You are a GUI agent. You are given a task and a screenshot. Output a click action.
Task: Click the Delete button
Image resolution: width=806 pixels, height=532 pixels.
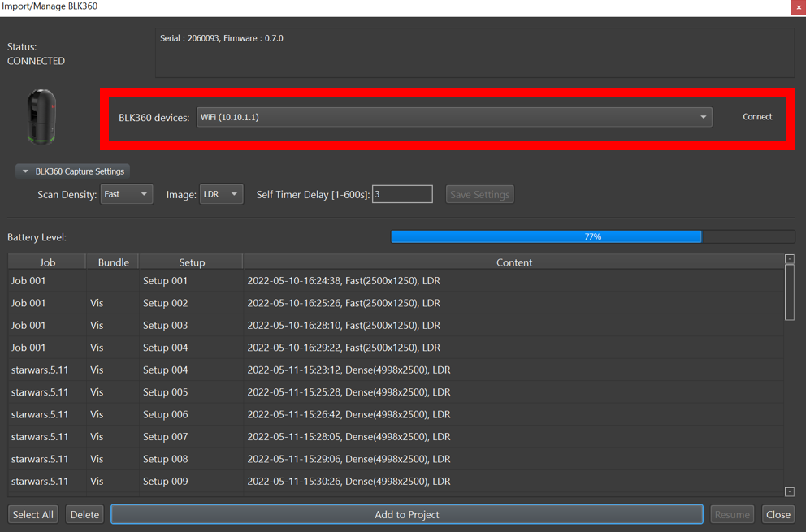click(x=84, y=514)
